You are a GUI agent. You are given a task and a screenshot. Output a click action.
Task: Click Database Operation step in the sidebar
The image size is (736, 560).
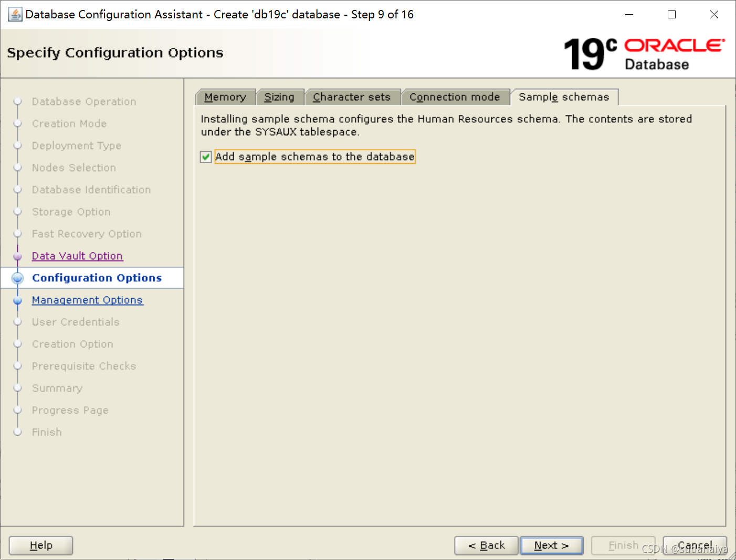(84, 101)
